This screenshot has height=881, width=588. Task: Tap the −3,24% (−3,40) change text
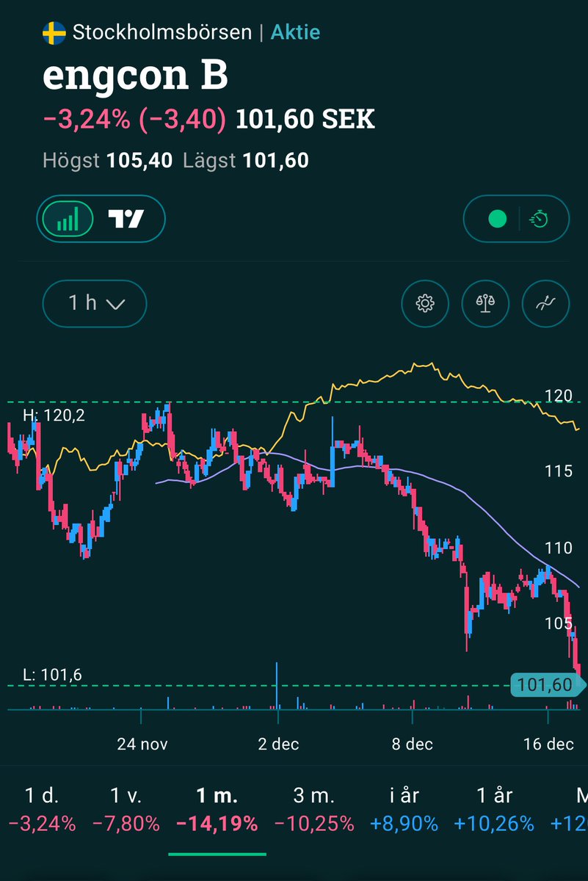pos(134,118)
